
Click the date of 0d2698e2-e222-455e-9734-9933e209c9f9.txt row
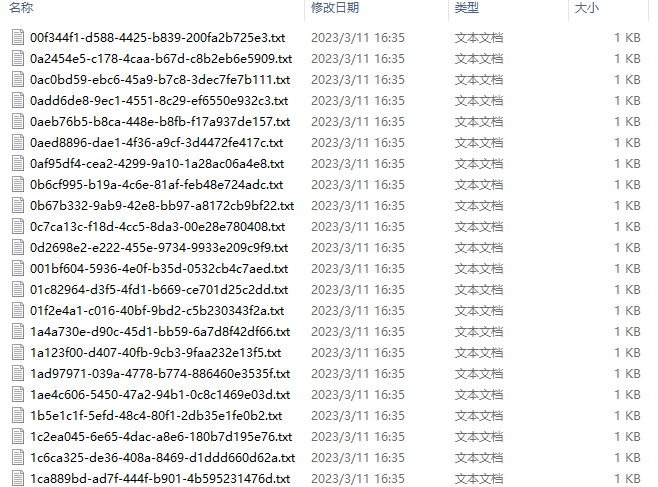point(358,247)
